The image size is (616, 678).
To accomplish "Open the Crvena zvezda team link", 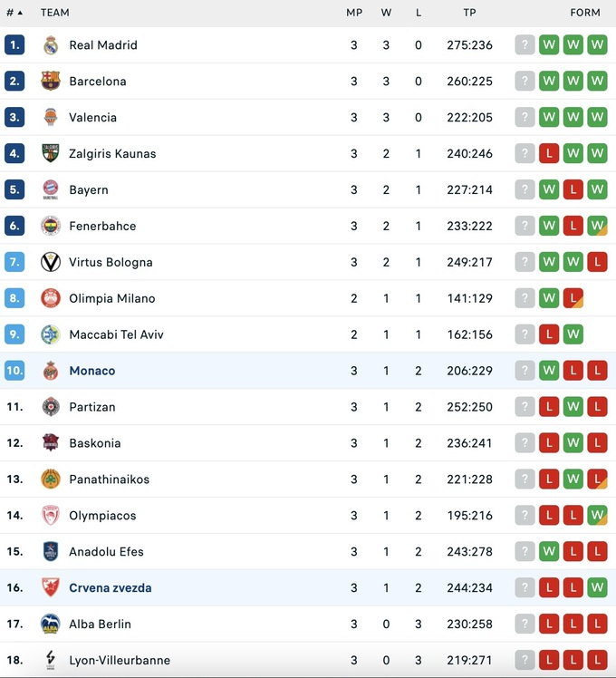I will [110, 588].
